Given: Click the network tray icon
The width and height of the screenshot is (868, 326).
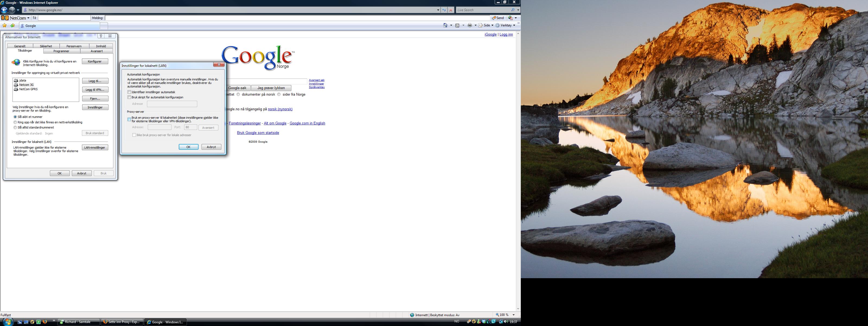Looking at the screenshot, I should (x=501, y=322).
